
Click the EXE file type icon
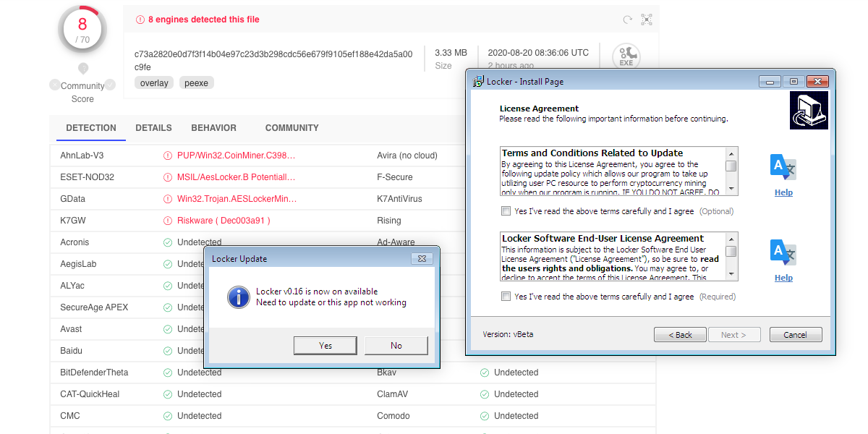point(626,57)
